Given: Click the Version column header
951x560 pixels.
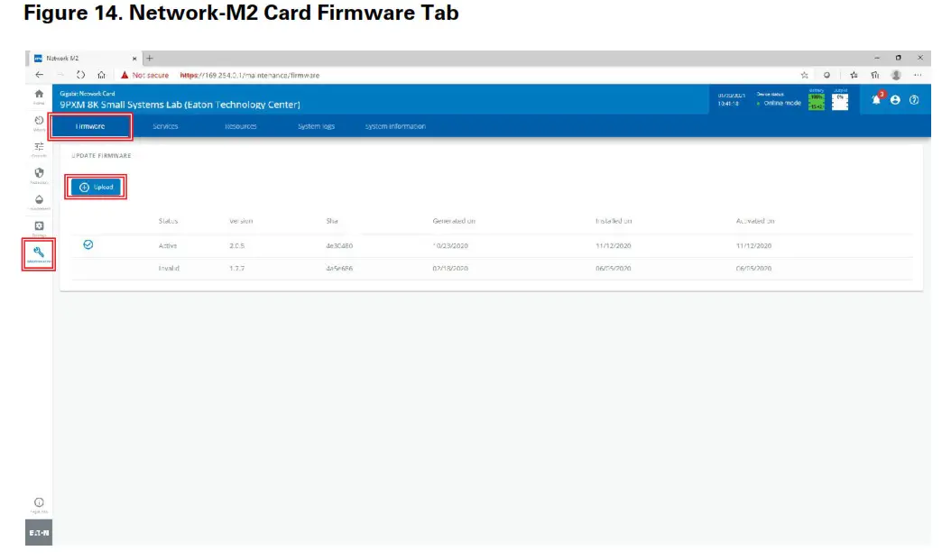Looking at the screenshot, I should (241, 221).
